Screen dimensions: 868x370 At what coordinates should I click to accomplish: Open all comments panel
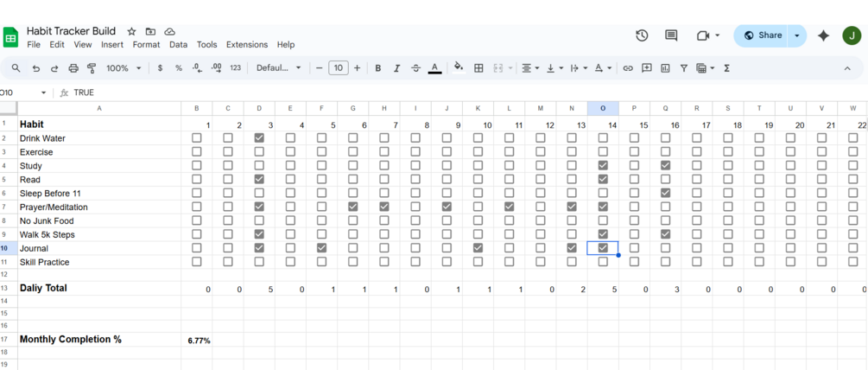(671, 35)
